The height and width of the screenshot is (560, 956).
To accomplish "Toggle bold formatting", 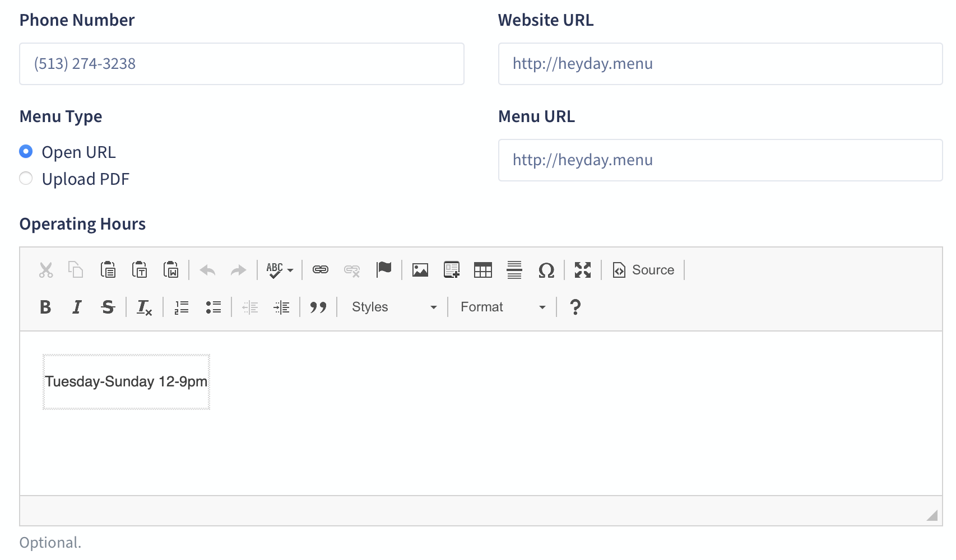I will pos(45,307).
